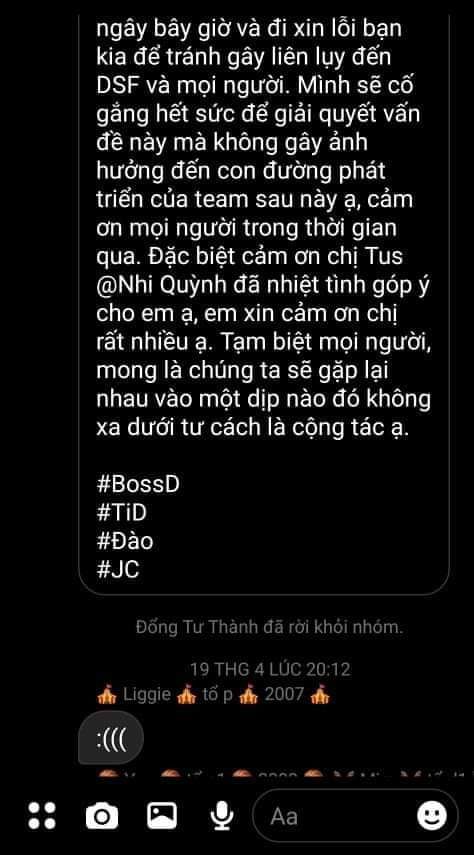Select the :((( message bubble
474x855 pixels.
(x=111, y=738)
